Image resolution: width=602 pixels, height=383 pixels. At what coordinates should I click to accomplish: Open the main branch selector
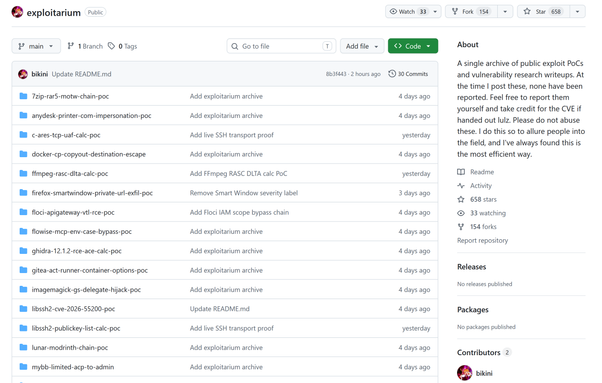point(36,46)
